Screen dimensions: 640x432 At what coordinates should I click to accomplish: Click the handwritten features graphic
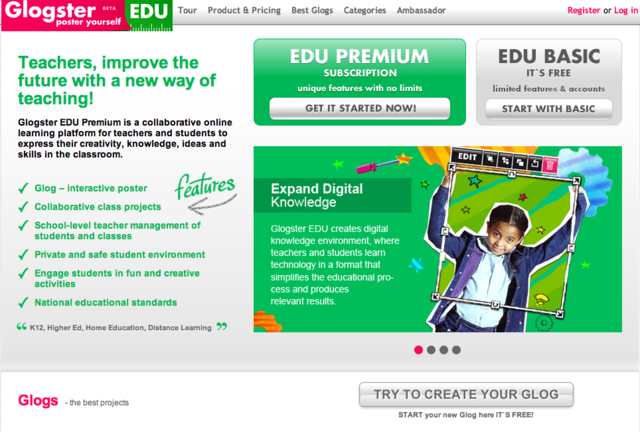(206, 193)
